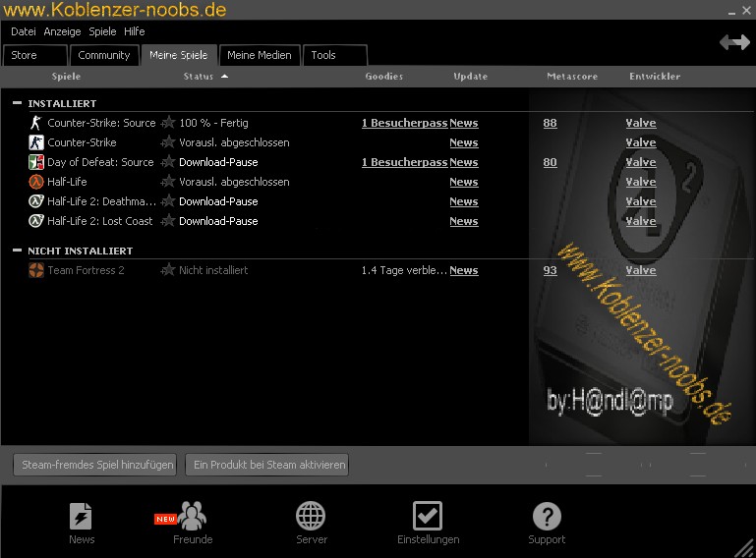Open the Server browser globe icon
The height and width of the screenshot is (558, 756).
point(311,516)
